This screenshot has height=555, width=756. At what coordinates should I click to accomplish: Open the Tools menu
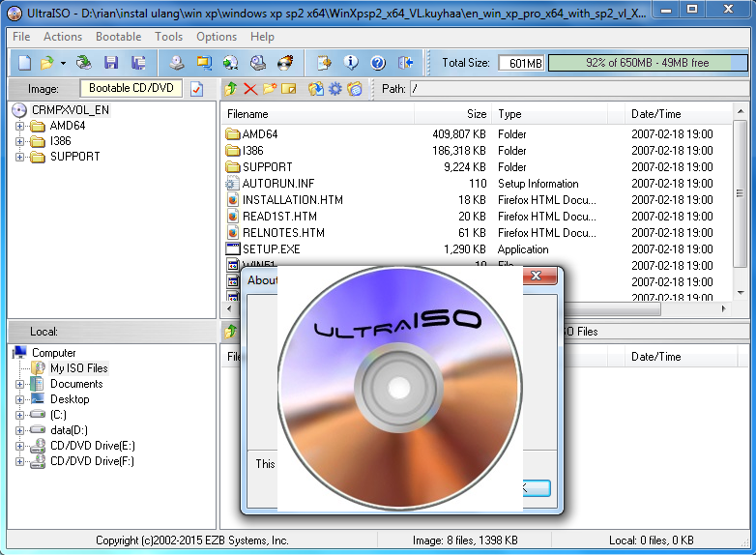tap(169, 37)
